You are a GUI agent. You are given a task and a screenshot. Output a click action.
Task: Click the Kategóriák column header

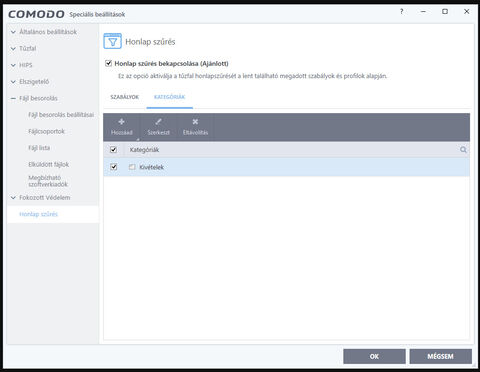coord(144,150)
